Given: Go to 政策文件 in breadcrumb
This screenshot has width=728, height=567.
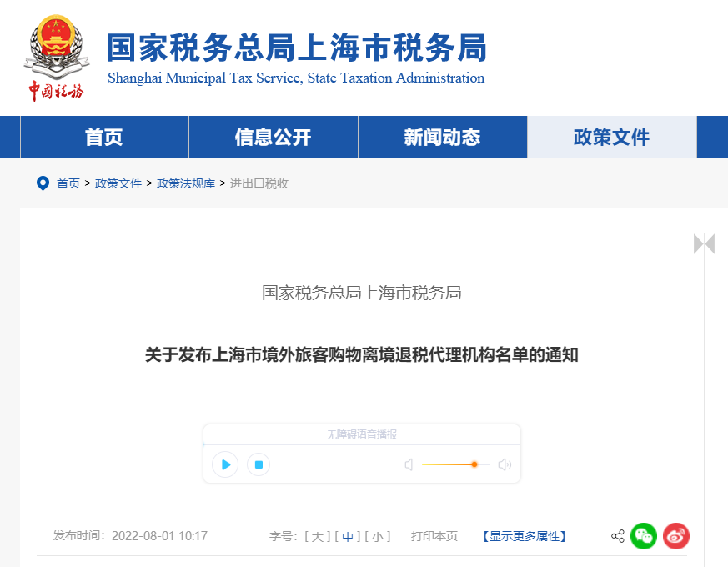Looking at the screenshot, I should pyautogui.click(x=118, y=183).
